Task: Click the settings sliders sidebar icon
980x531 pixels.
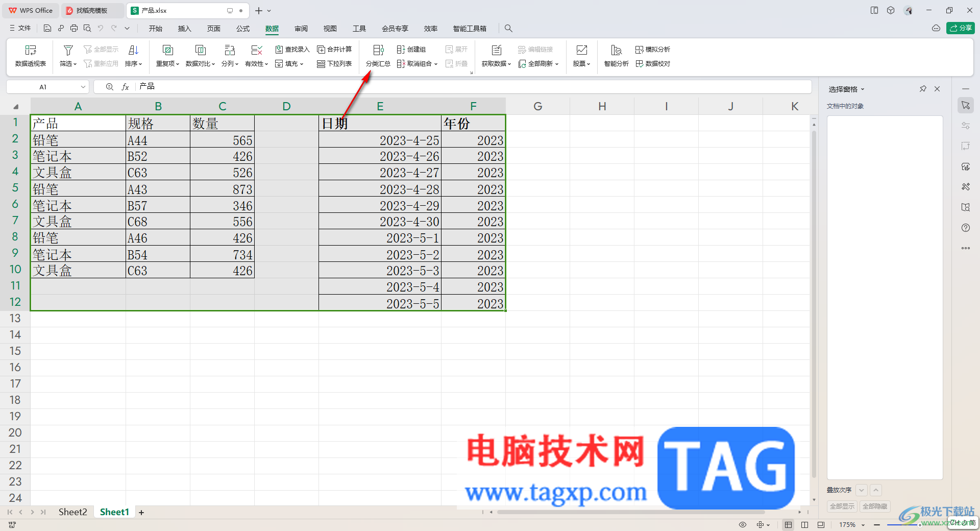Action: tap(966, 126)
